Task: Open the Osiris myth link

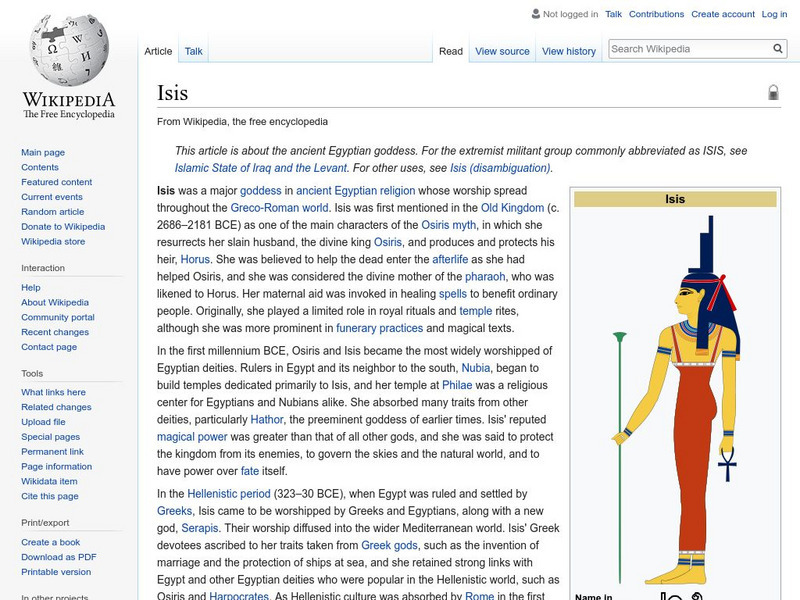Action: (448, 225)
